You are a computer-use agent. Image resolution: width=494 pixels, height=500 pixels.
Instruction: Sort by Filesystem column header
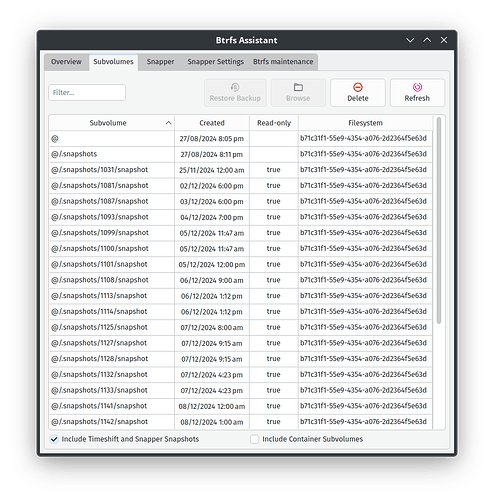[365, 123]
